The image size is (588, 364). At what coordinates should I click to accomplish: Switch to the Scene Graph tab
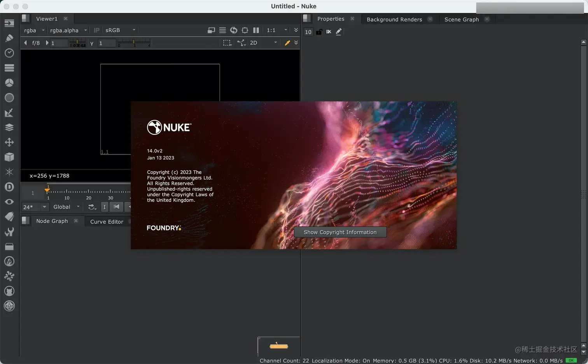462,19
